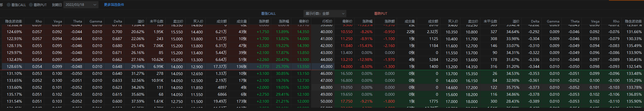
Task: Click put turnover 1400 cell
Action: [x=434, y=66]
